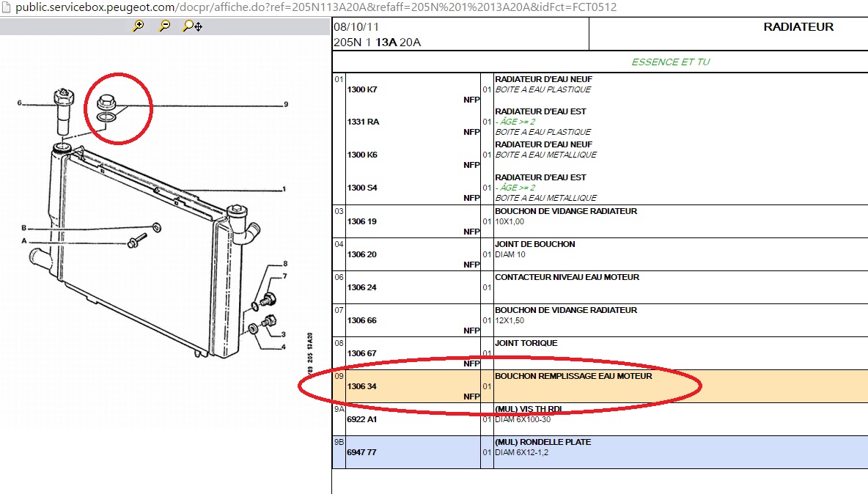Choose callout number 3 in the diagram
This screenshot has width=868, height=494.
[284, 334]
